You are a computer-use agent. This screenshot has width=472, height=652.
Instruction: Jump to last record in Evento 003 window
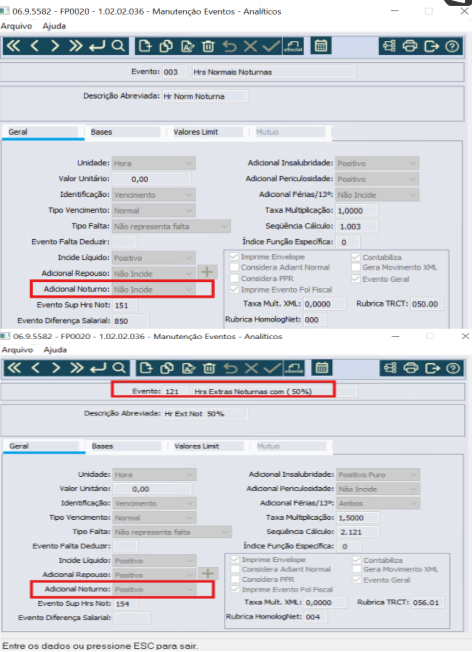tap(76, 46)
